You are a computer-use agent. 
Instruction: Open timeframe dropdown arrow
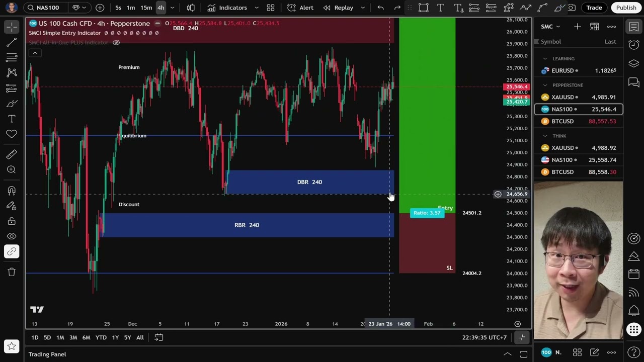pos(172,8)
